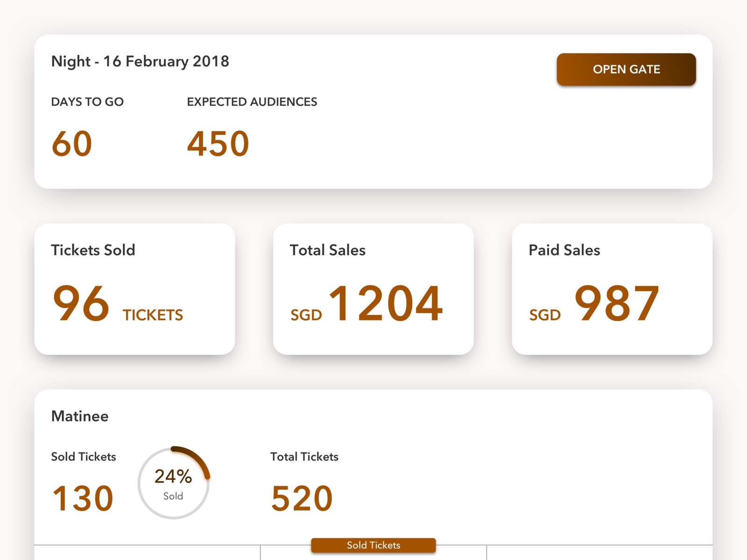Click the Matinee section heading
The image size is (747, 560).
[80, 416]
